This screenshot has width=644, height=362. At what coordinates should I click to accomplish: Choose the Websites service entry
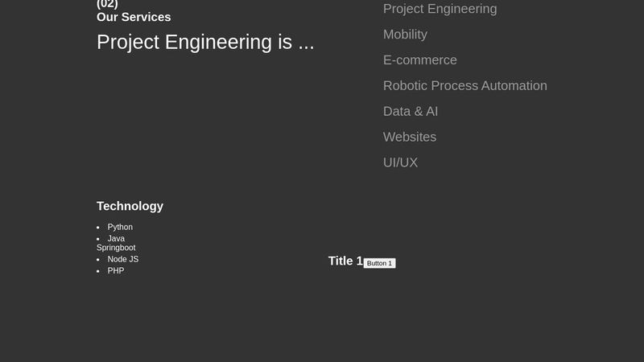(410, 138)
